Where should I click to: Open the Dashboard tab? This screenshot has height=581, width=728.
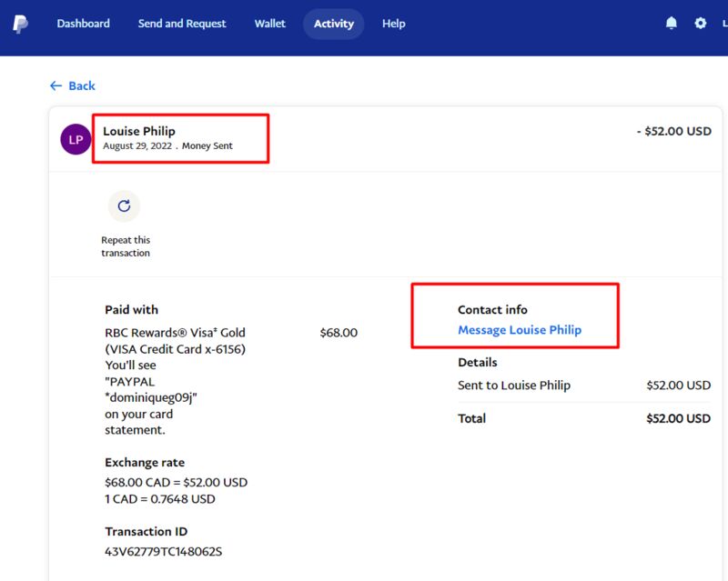tap(84, 24)
